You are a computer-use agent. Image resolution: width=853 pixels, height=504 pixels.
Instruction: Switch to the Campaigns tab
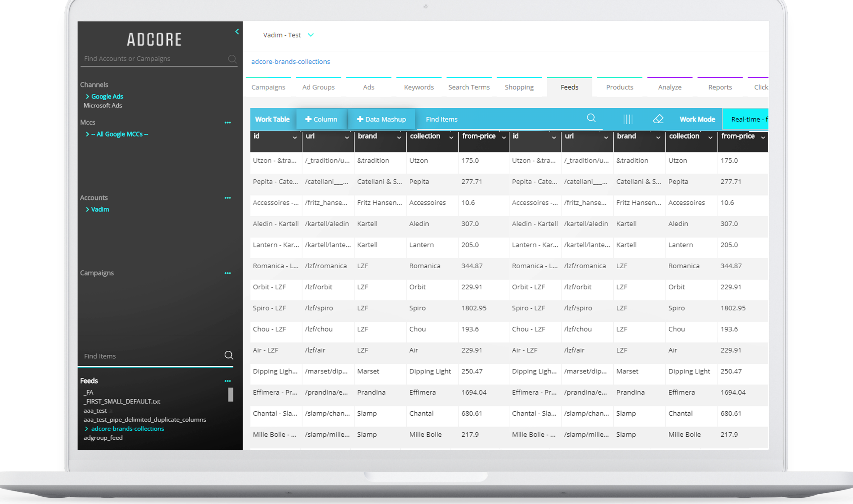268,87
